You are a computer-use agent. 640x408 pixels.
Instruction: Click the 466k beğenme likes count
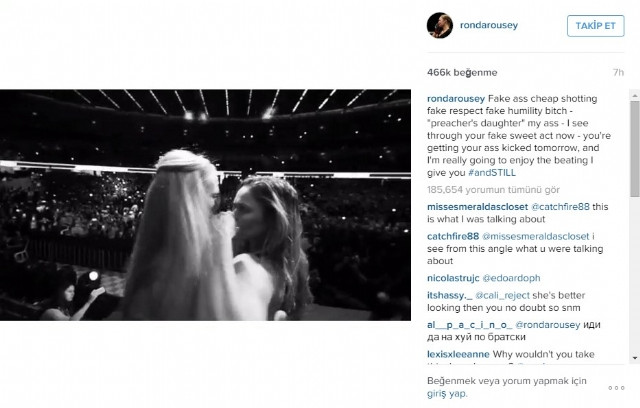pyautogui.click(x=462, y=73)
